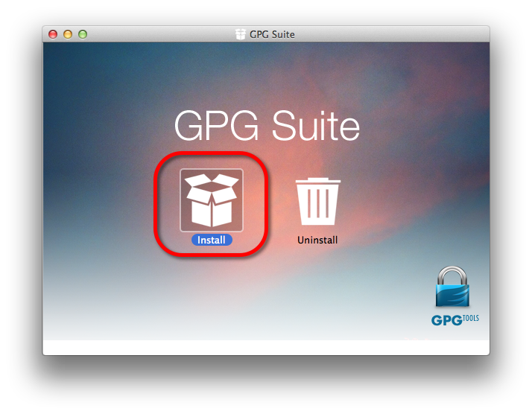
Task: Zoom the window using the green button
Action: point(83,34)
